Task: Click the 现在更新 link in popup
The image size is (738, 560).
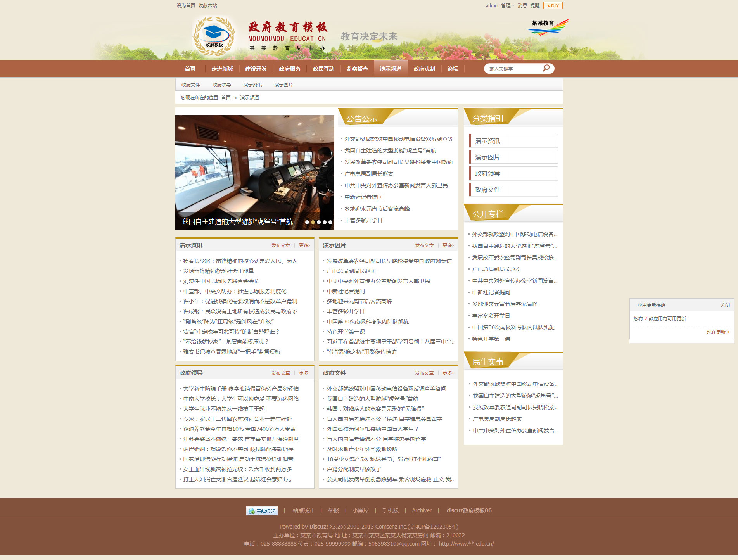Action: pyautogui.click(x=718, y=332)
